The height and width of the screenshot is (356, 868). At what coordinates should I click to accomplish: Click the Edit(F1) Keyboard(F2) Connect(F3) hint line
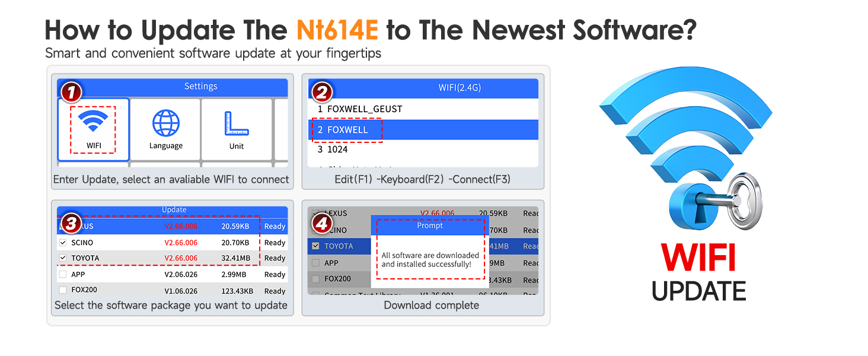tap(423, 179)
